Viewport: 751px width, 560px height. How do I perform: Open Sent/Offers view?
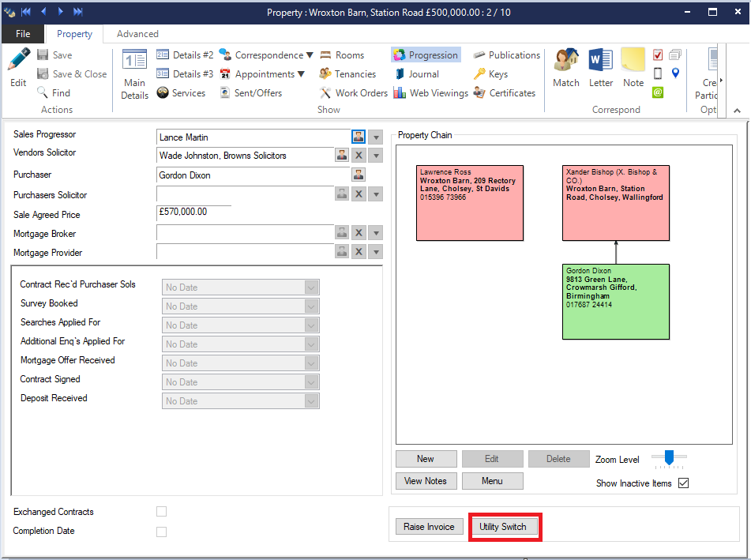coord(250,93)
